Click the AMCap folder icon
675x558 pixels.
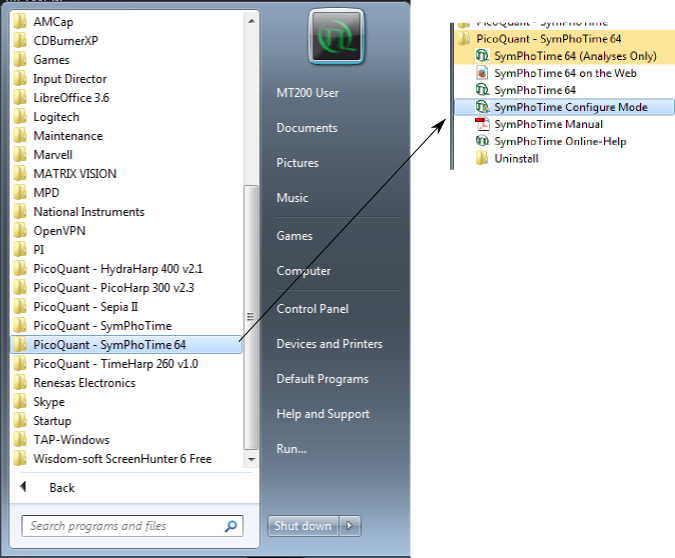tap(20, 22)
